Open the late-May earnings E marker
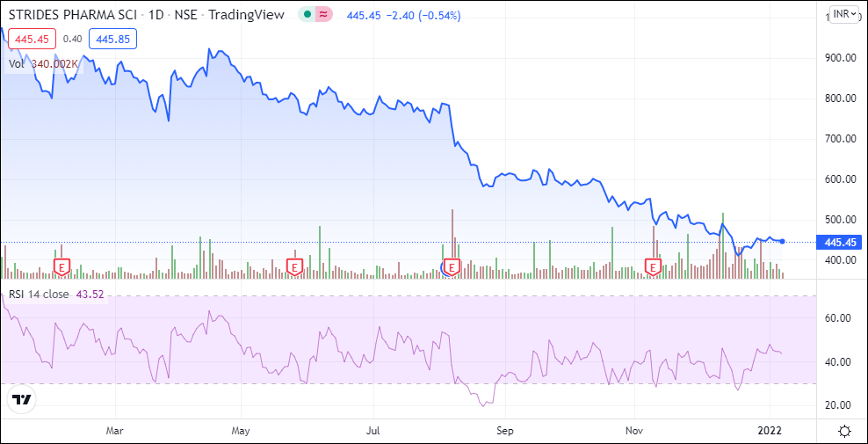This screenshot has height=444, width=868. 294,266
